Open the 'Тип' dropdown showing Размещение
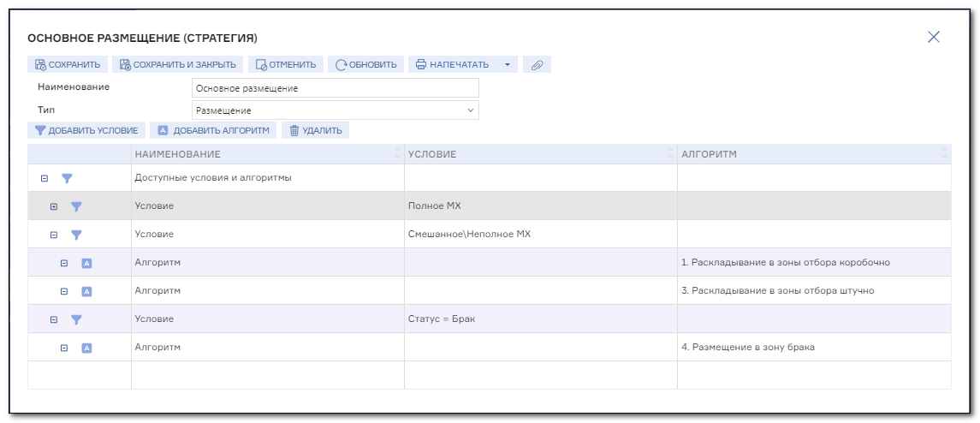The image size is (980, 423). (335, 110)
